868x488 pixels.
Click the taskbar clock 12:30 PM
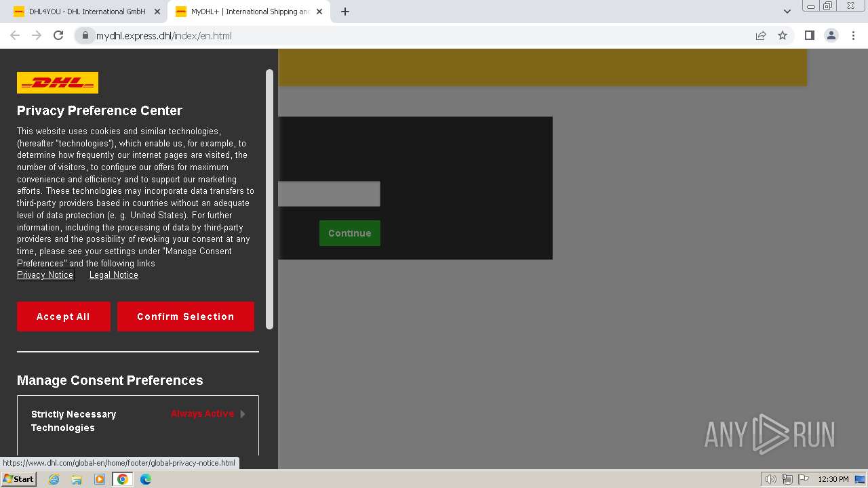[833, 479]
